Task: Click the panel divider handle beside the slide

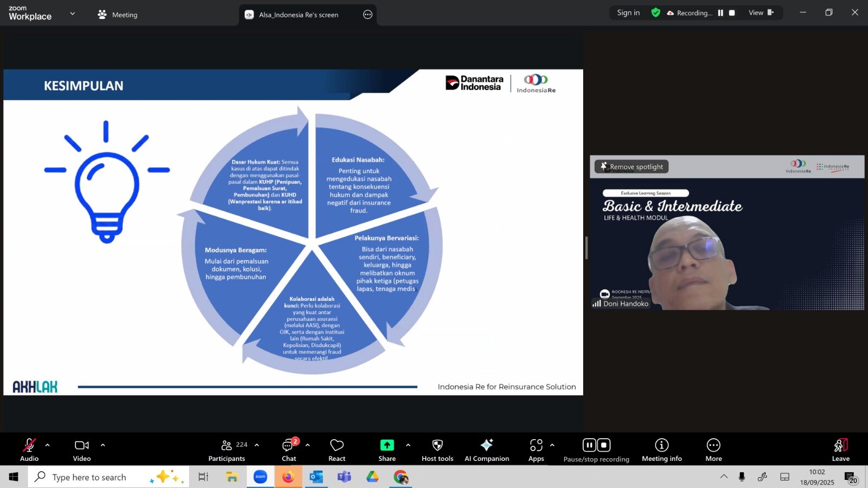Action: coord(586,248)
